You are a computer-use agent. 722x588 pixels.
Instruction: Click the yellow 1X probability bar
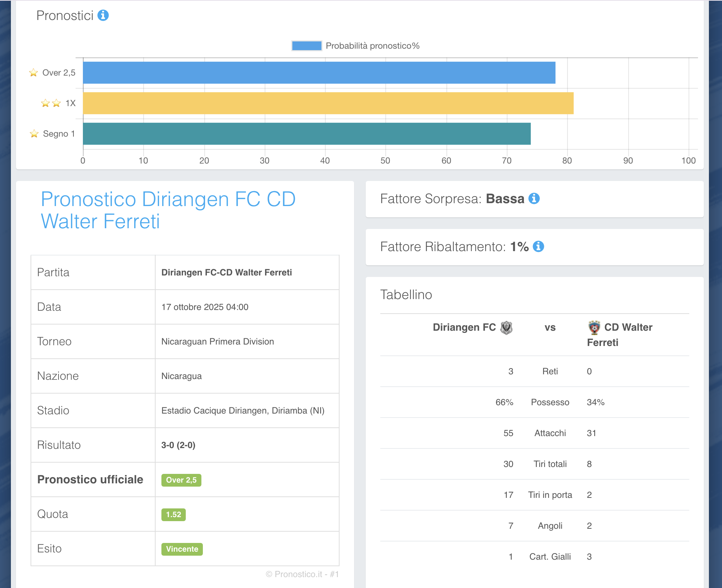(328, 103)
